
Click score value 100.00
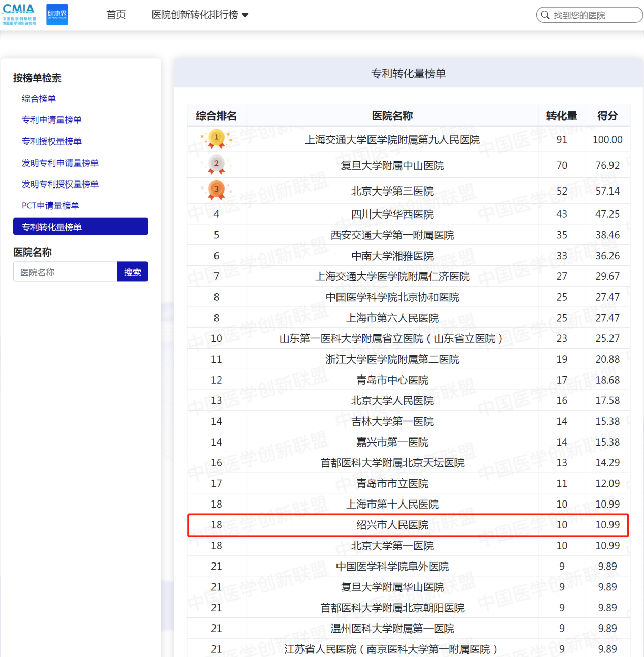tap(607, 139)
